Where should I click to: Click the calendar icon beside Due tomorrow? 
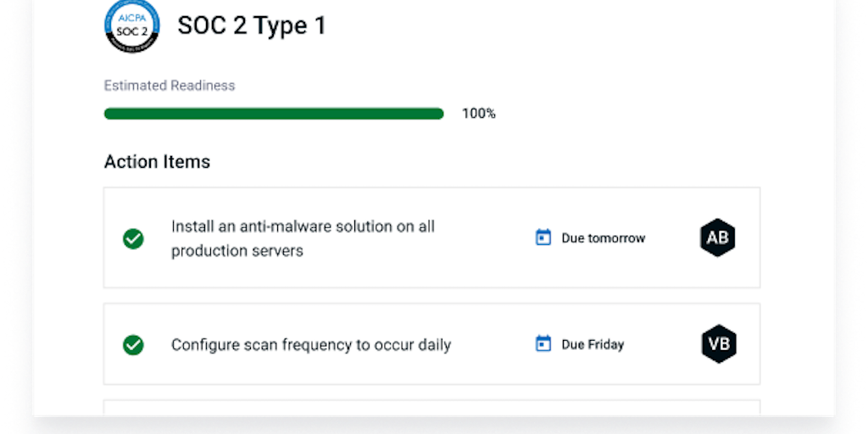[x=543, y=238]
